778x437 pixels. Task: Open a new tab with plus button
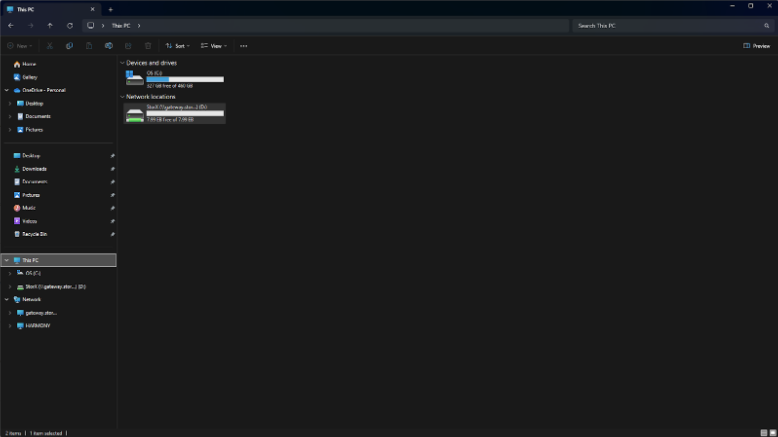pyautogui.click(x=111, y=9)
